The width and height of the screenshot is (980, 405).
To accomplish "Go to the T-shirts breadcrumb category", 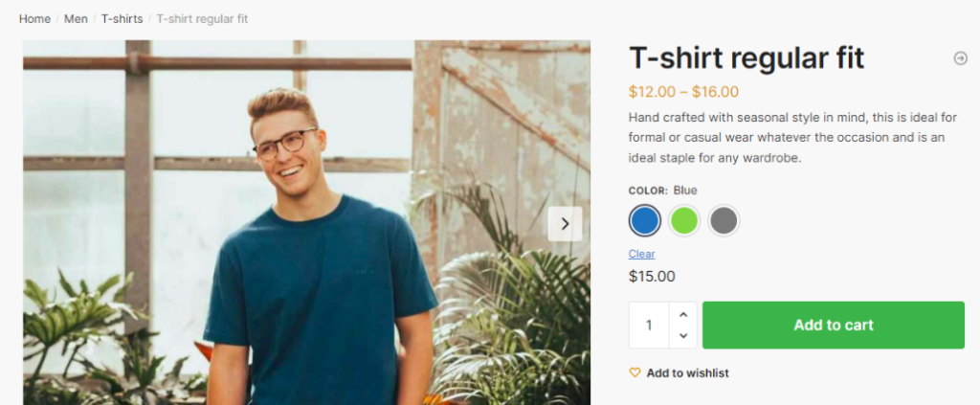I will tap(122, 19).
